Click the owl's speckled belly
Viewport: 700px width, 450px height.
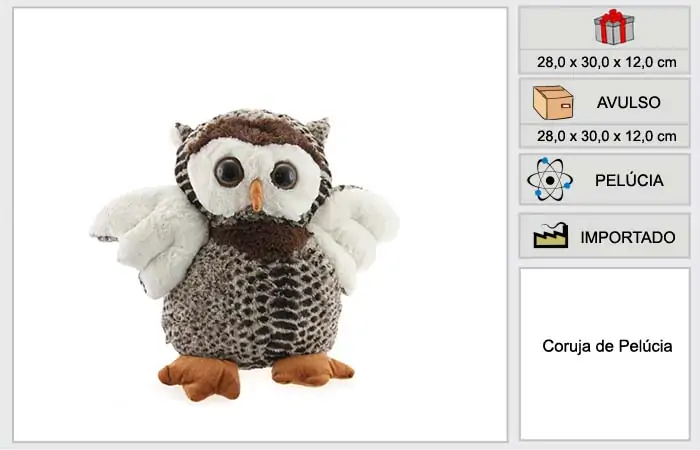252,308
